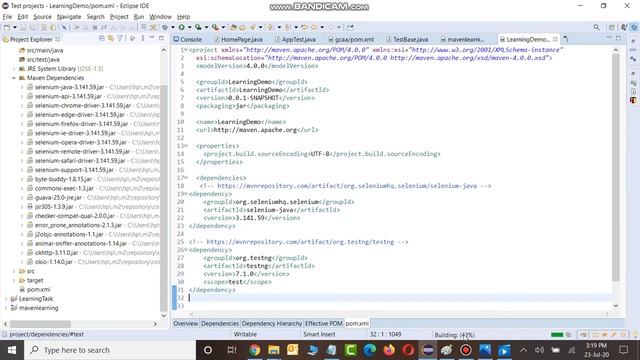
Task: Click the filter funnel icon in Project Explorer
Action: click(x=120, y=38)
